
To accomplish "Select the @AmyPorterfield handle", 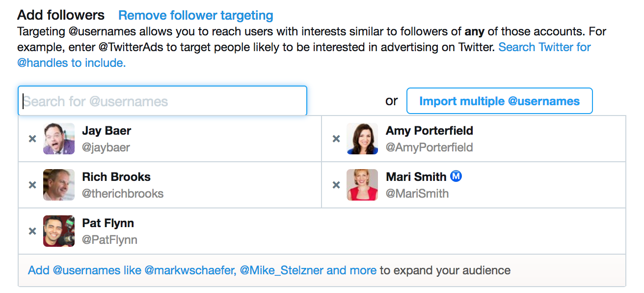I will coord(429,147).
